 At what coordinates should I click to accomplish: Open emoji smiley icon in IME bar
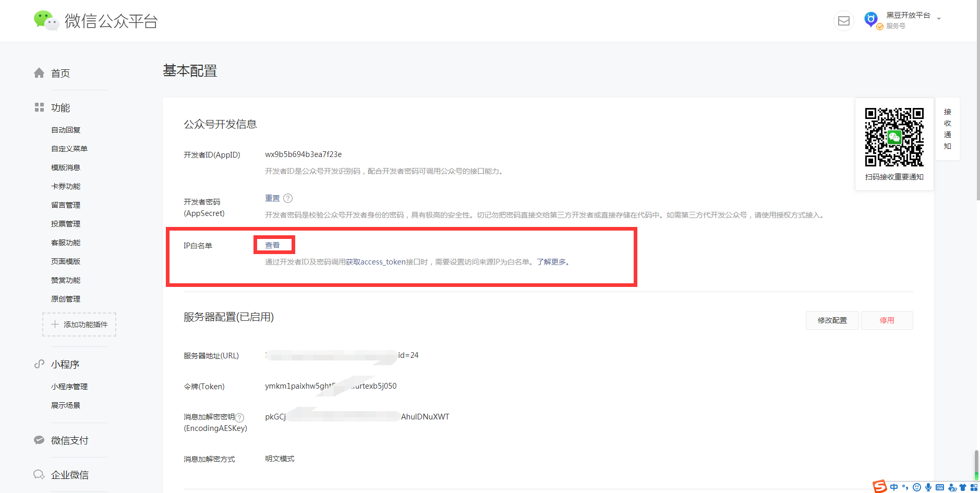click(x=916, y=487)
